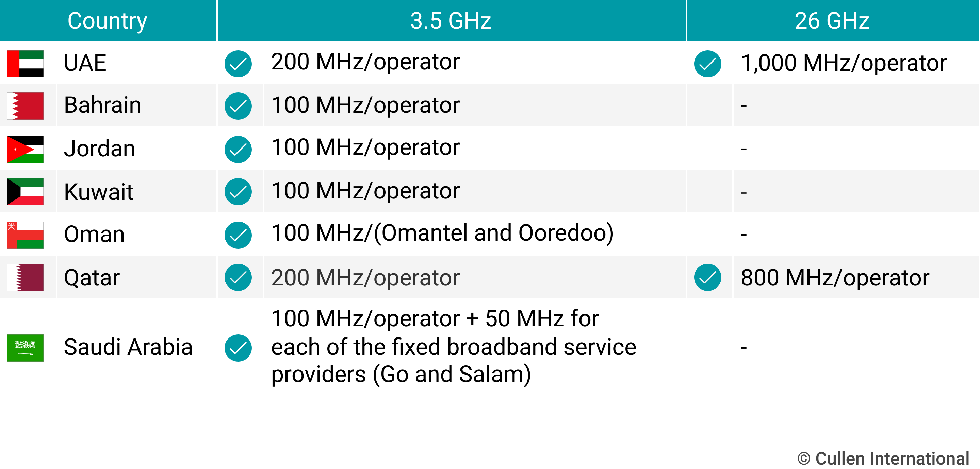This screenshot has width=980, height=469.
Task: Click the Saudi Arabia 3.5 GHz checkmark
Action: click(238, 347)
